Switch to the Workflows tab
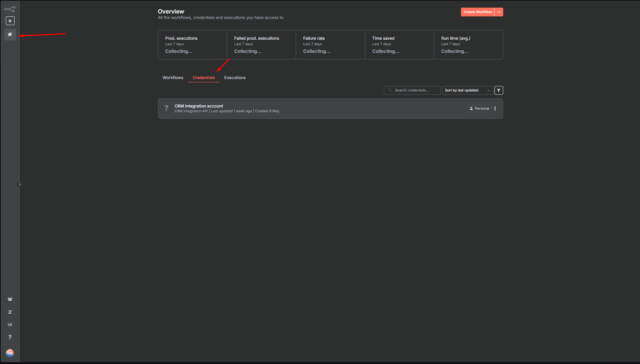The width and height of the screenshot is (640, 364). pos(173,78)
